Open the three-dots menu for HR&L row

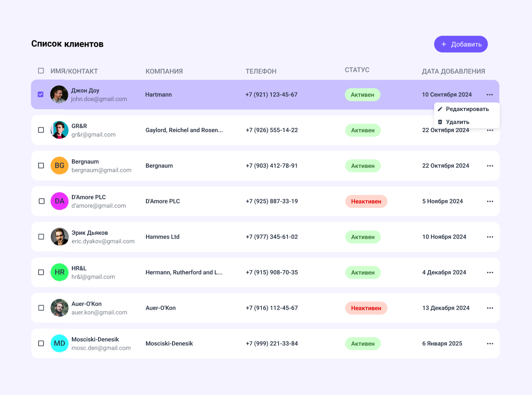[x=490, y=272]
